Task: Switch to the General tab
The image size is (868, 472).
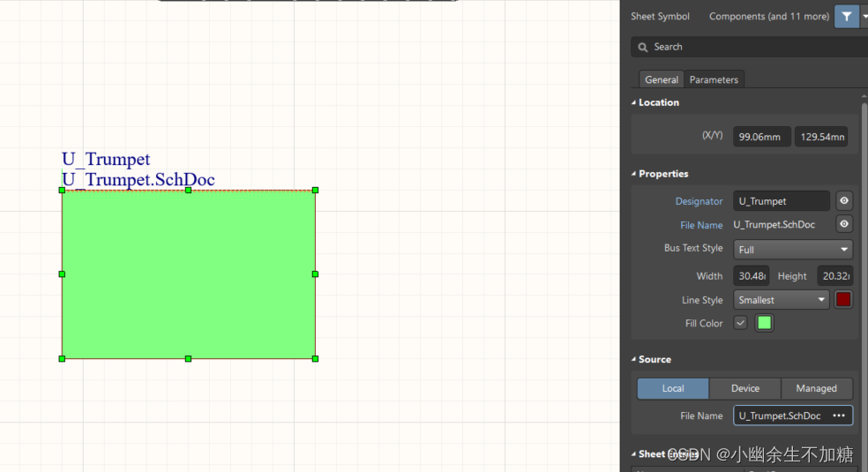Action: pyautogui.click(x=661, y=79)
